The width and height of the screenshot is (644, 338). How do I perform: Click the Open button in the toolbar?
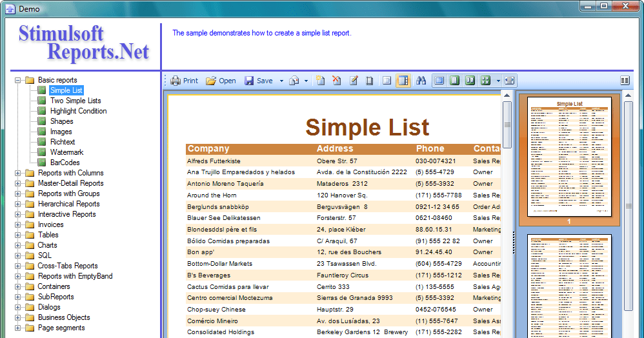tap(221, 81)
